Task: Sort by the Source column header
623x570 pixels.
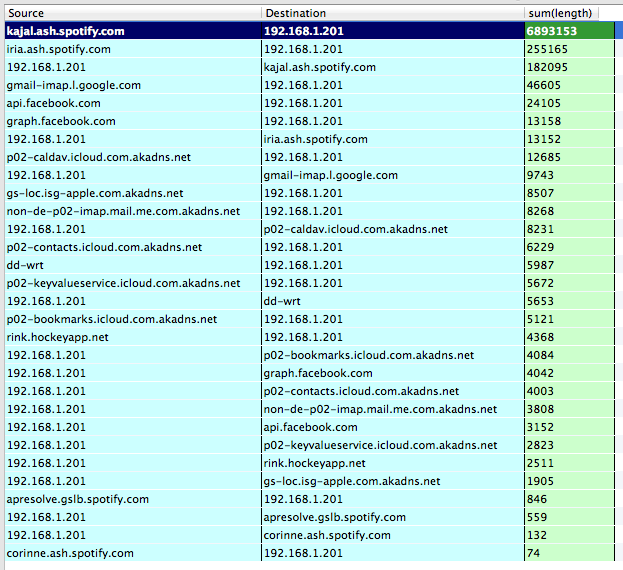Action: coord(133,13)
